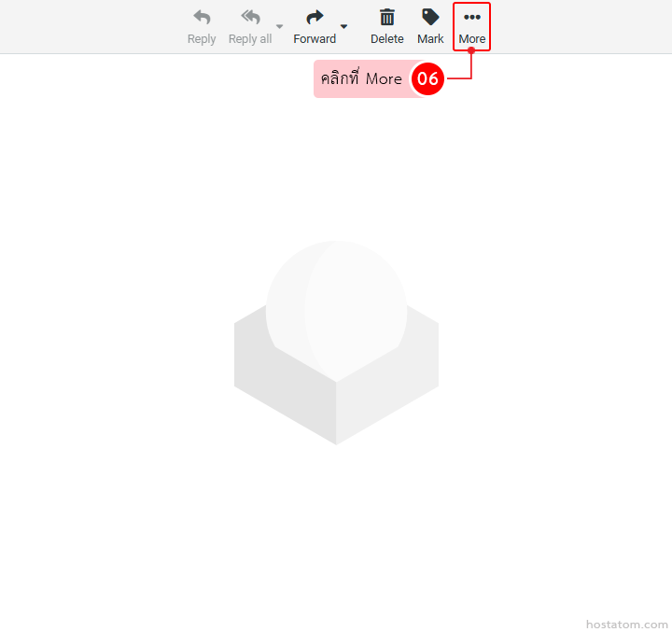672x632 pixels.
Task: Click the pink "คลิกที่ More" callout
Action: point(361,79)
